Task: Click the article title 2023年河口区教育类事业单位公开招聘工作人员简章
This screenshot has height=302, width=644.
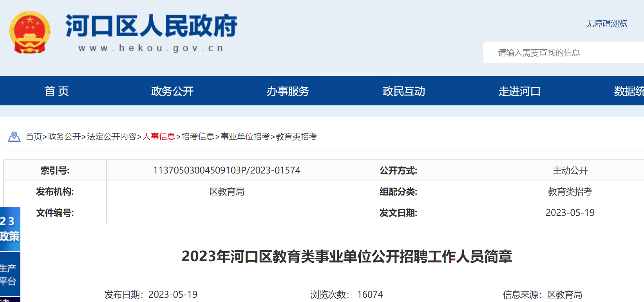Action: click(347, 257)
